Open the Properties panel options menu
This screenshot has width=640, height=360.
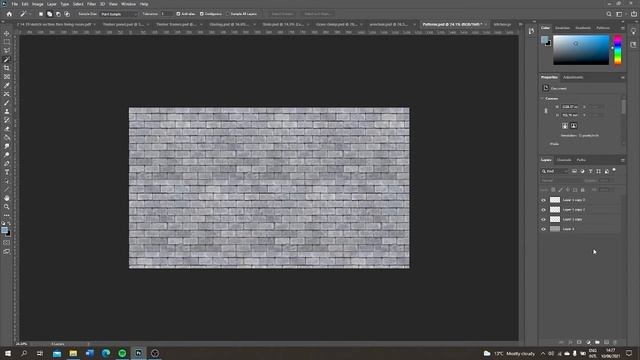(622, 78)
